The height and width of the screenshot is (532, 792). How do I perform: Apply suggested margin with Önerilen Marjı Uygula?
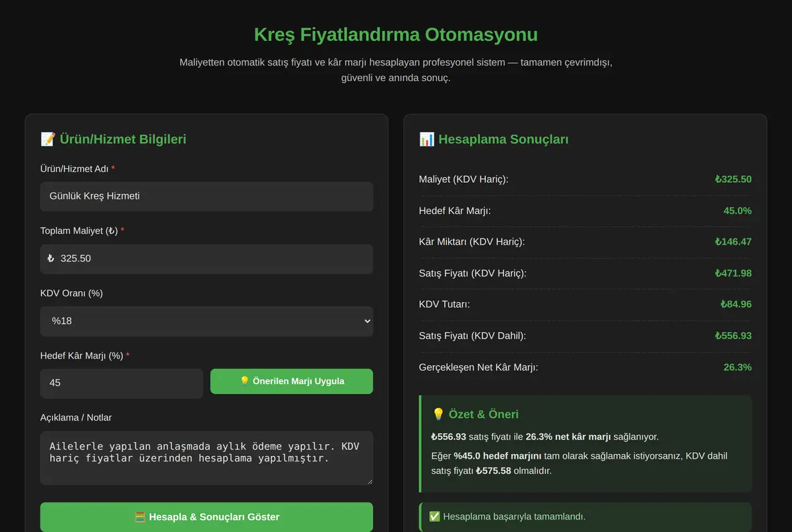coord(292,382)
